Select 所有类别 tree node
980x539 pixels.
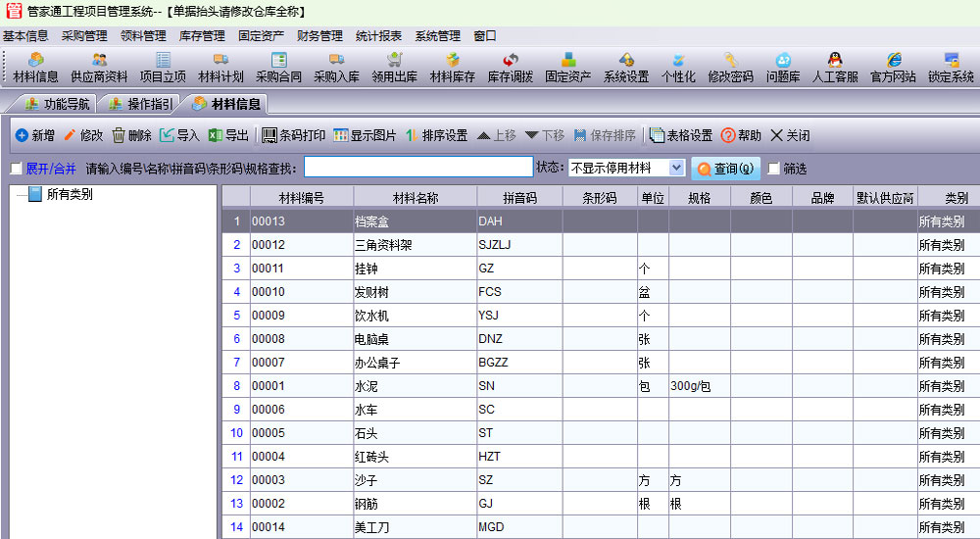pos(69,195)
